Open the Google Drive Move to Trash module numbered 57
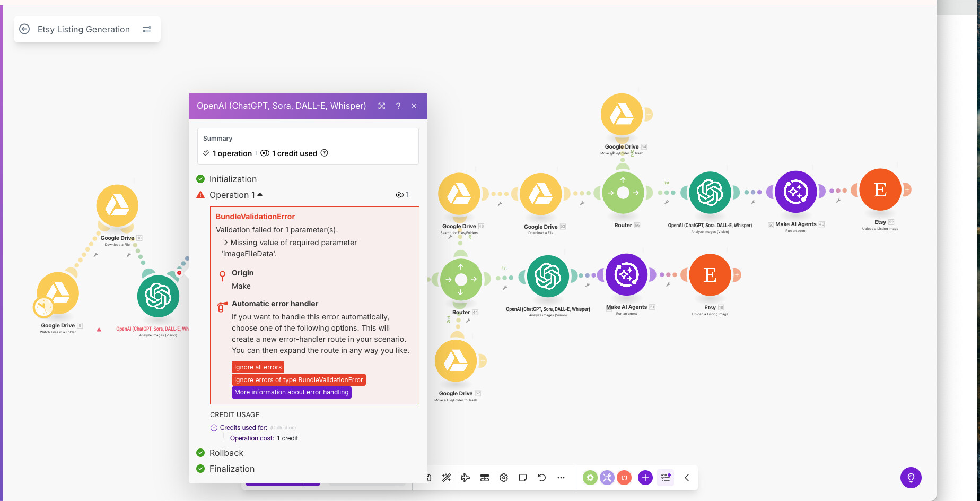Image resolution: width=980 pixels, height=501 pixels. point(456,361)
